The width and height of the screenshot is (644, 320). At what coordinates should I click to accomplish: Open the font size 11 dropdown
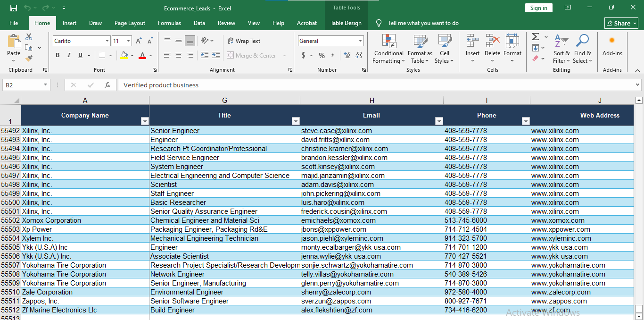(129, 41)
